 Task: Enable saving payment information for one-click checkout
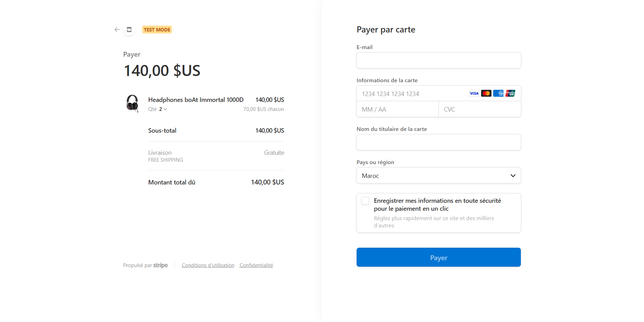[x=365, y=200]
